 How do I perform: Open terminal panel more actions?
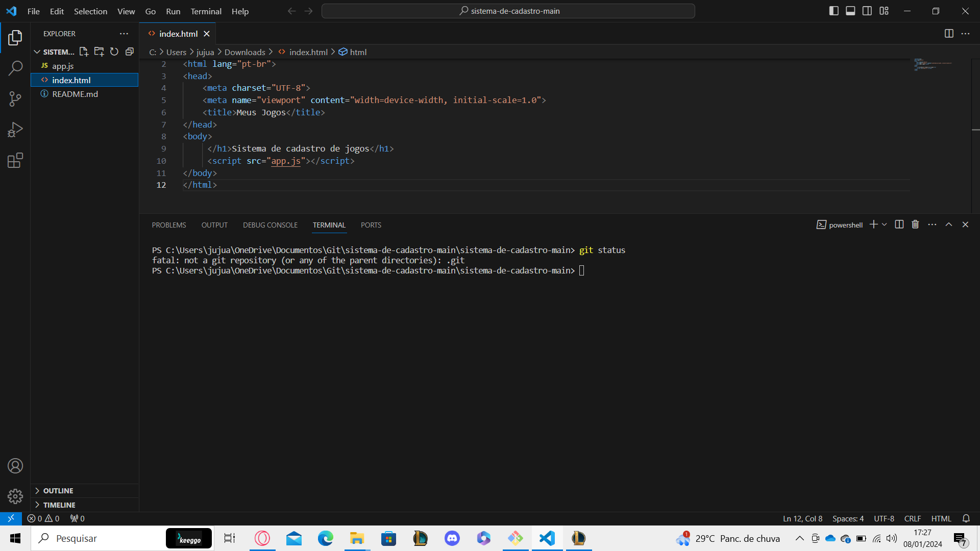tap(932, 224)
